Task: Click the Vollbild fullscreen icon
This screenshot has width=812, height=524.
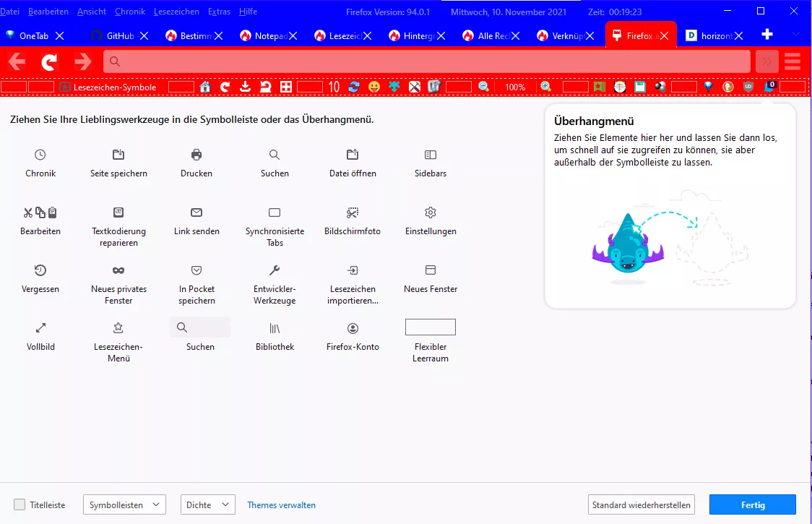Action: point(40,328)
